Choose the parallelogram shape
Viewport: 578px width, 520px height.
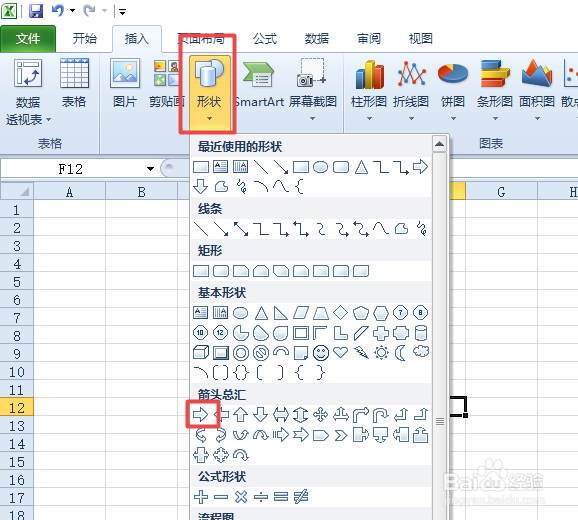(x=301, y=313)
